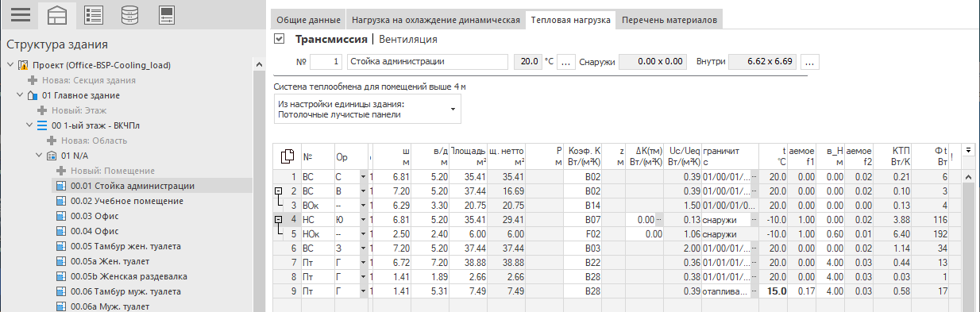Screen dimensions: 980x312
Task: Click the copy rows icon in table header
Action: [x=288, y=156]
